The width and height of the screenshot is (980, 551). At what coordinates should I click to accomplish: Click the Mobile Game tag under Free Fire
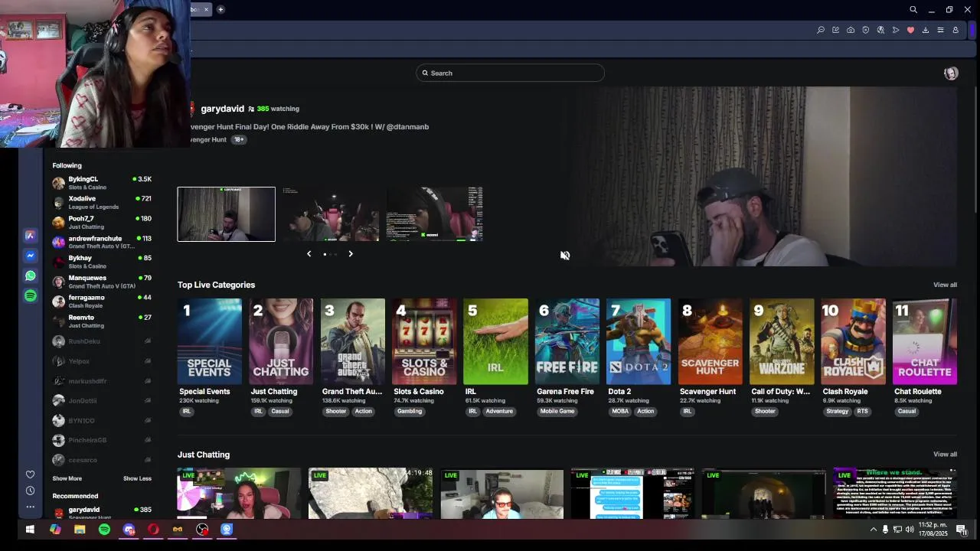point(557,412)
